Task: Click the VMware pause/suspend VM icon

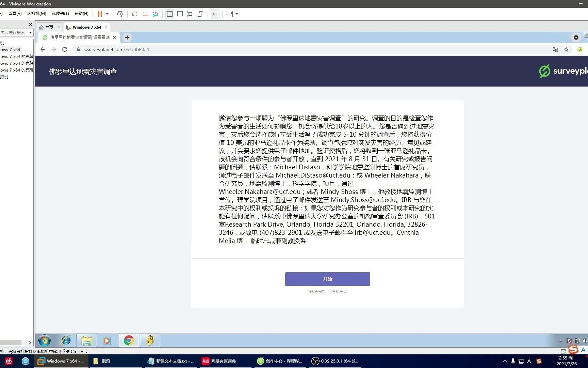Action: tap(100, 14)
